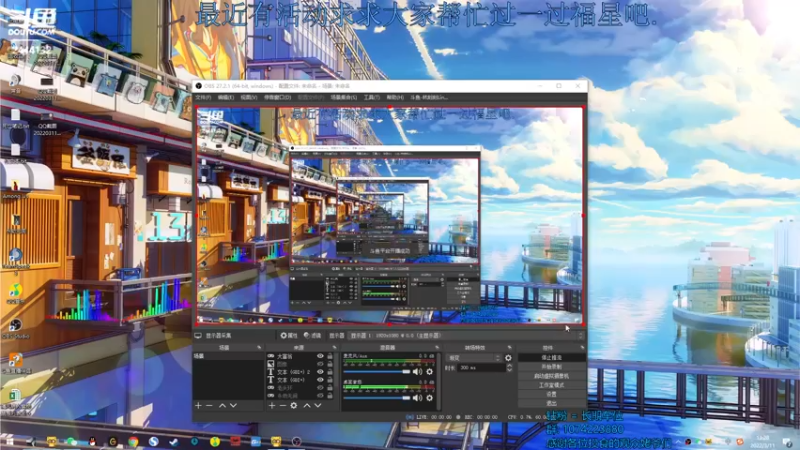The height and width of the screenshot is (450, 800).
Task: Click the 属性 gear button above docks
Action: pyautogui.click(x=289, y=336)
